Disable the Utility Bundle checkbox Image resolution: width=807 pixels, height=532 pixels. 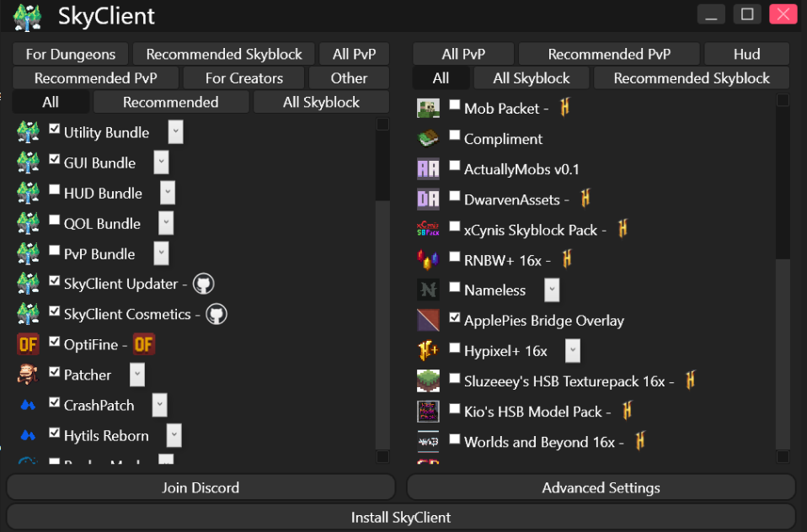click(55, 129)
